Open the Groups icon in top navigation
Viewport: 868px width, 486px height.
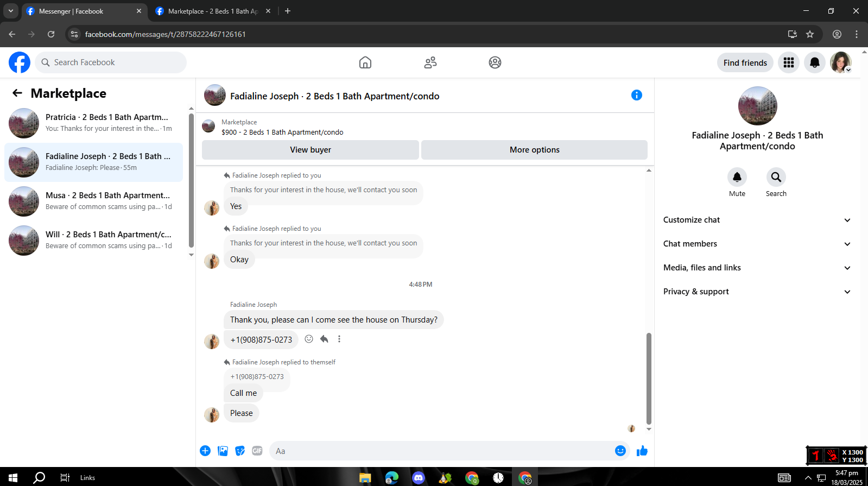coord(495,62)
